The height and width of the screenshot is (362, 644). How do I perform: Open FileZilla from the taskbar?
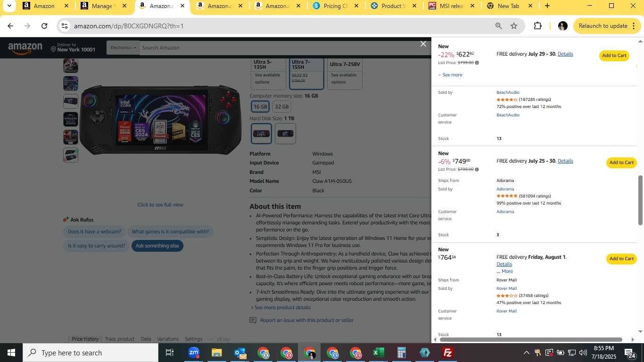tap(448, 353)
